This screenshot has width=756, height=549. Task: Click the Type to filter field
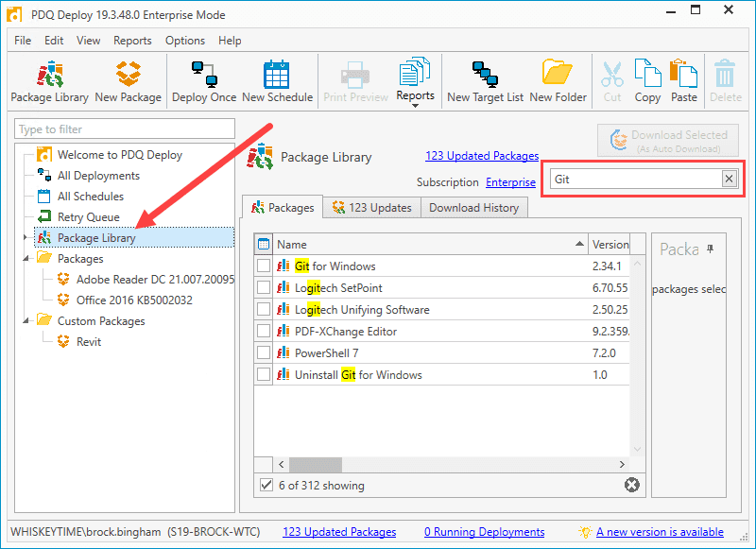(x=125, y=129)
